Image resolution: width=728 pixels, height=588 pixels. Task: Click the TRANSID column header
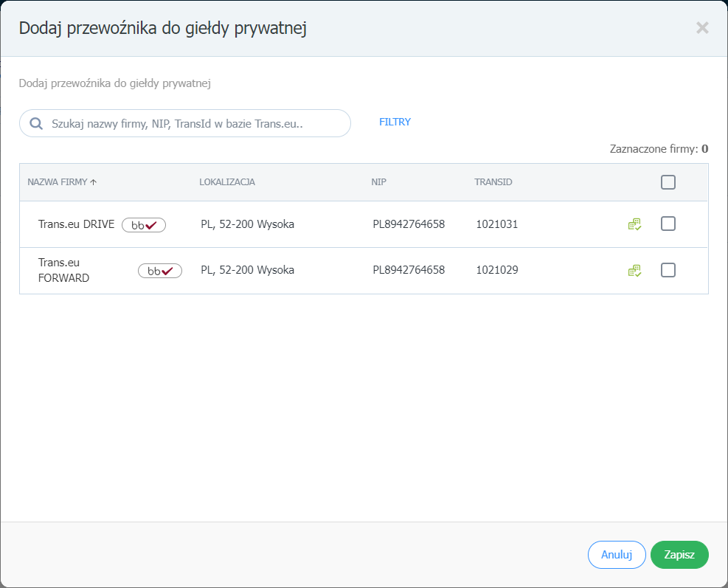pos(493,182)
